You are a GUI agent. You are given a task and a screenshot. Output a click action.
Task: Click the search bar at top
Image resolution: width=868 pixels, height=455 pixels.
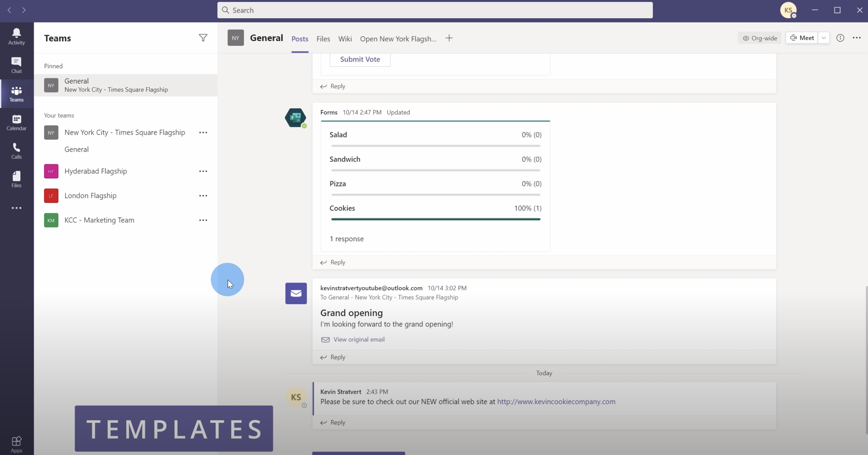click(435, 10)
